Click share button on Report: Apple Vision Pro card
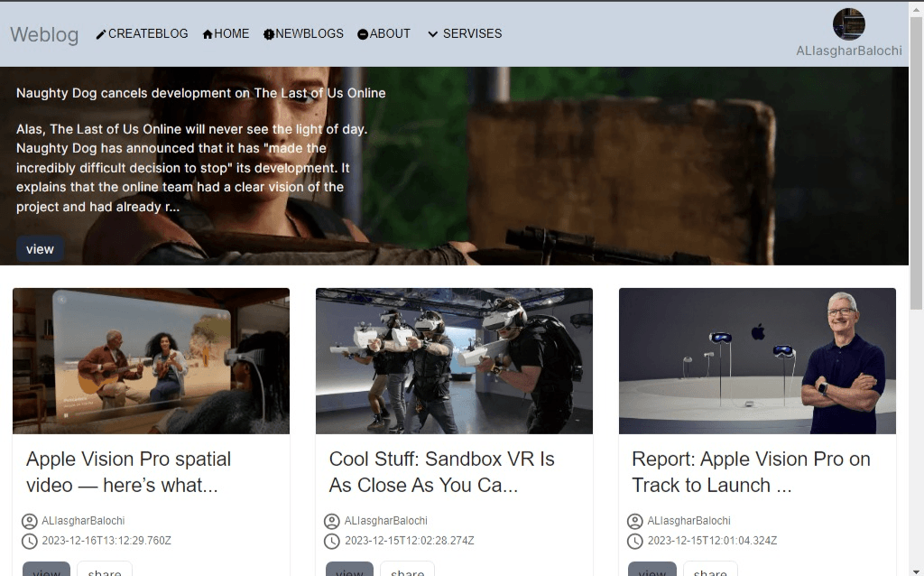The width and height of the screenshot is (924, 576). (x=711, y=570)
